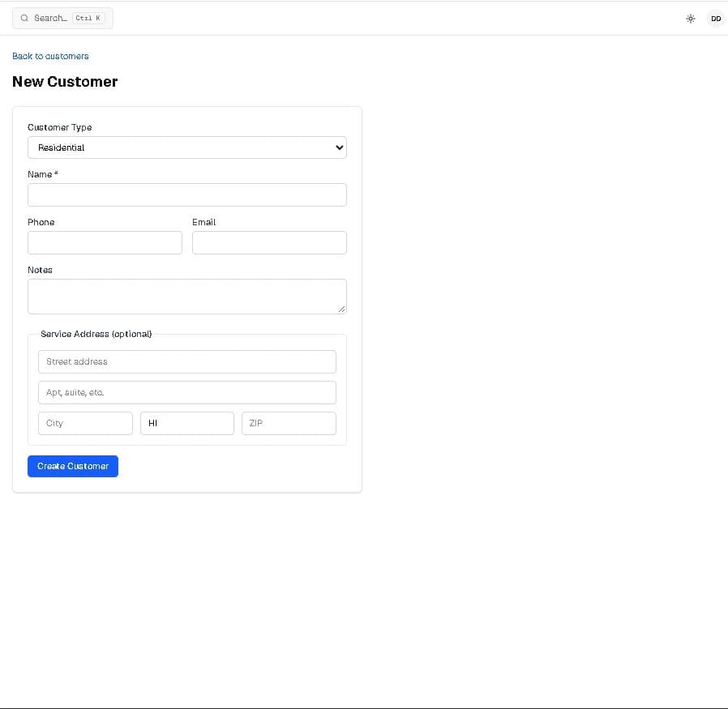Open the Customer Type dropdown
The height and width of the screenshot is (709, 728).
tap(187, 147)
